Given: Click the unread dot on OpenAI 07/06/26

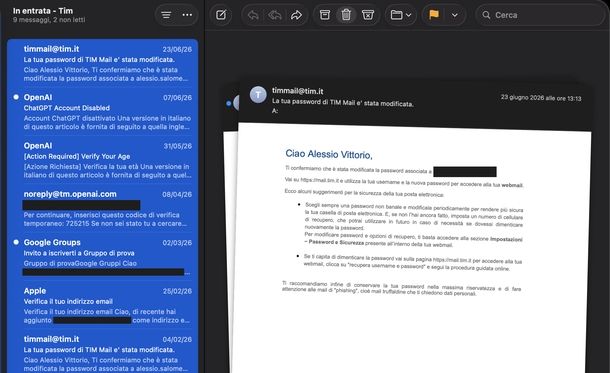Looking at the screenshot, I should (16, 97).
